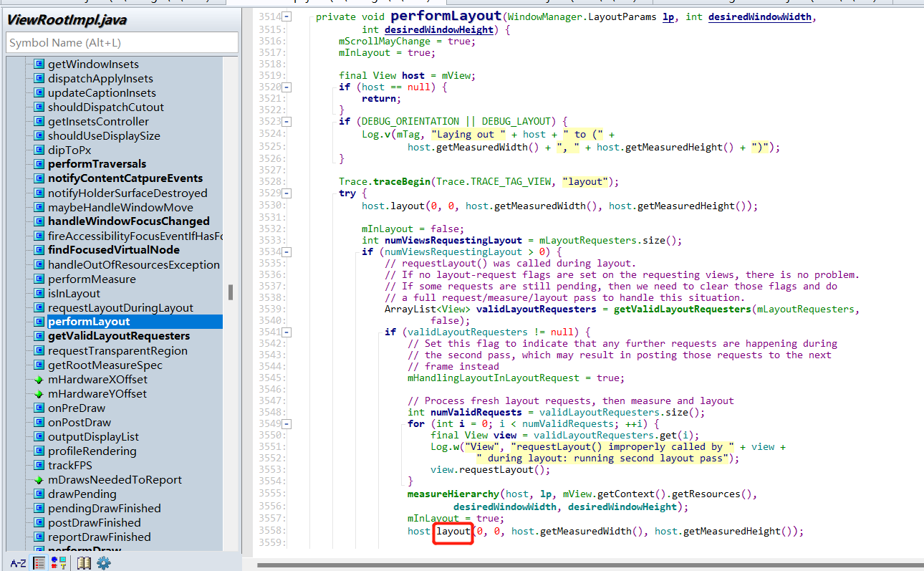Image resolution: width=924 pixels, height=571 pixels.
Task: Select the method icon beside trackFPS
Action: click(x=39, y=466)
